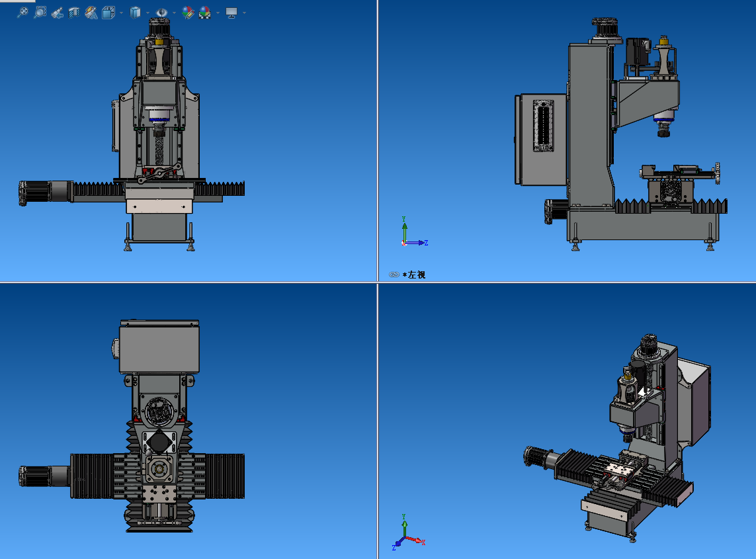756x559 pixels.
Task: Toggle the Hide/Show Items eye icon
Action: pyautogui.click(x=161, y=12)
